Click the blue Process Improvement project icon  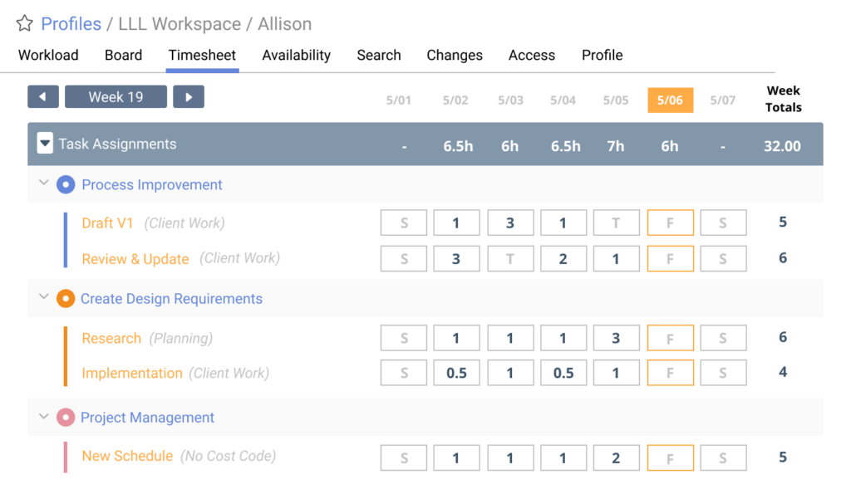click(66, 185)
